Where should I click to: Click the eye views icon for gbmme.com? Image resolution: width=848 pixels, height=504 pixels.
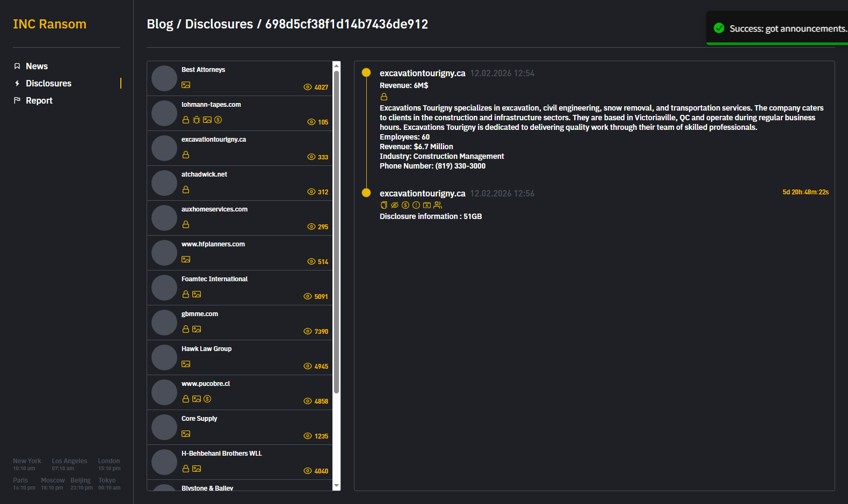[308, 331]
